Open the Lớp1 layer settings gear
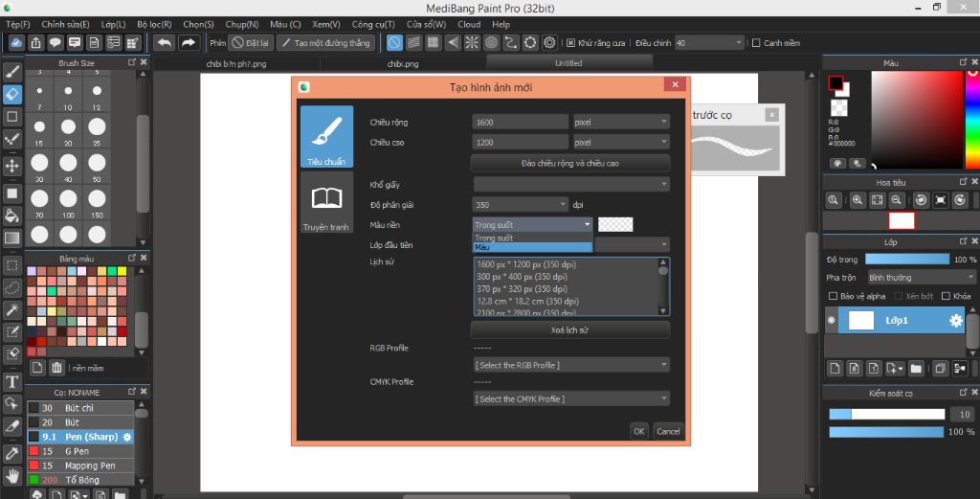The width and height of the screenshot is (980, 499). click(956, 320)
